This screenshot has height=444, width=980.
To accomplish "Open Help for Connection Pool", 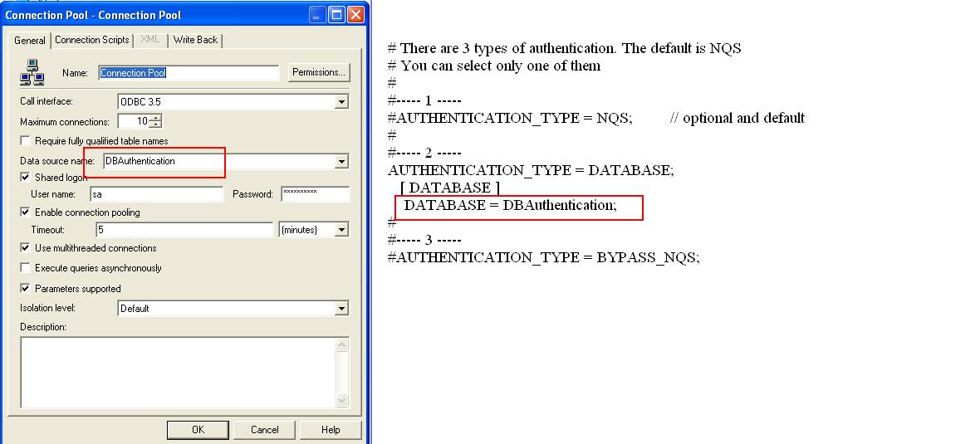I will [331, 430].
